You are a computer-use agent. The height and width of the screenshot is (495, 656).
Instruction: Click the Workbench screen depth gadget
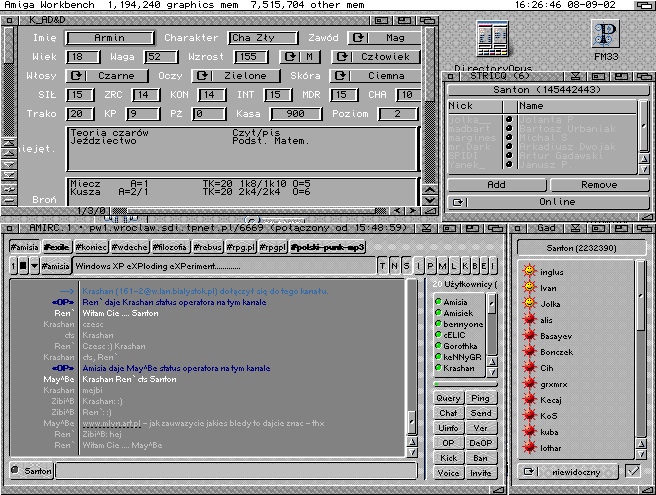644,5
